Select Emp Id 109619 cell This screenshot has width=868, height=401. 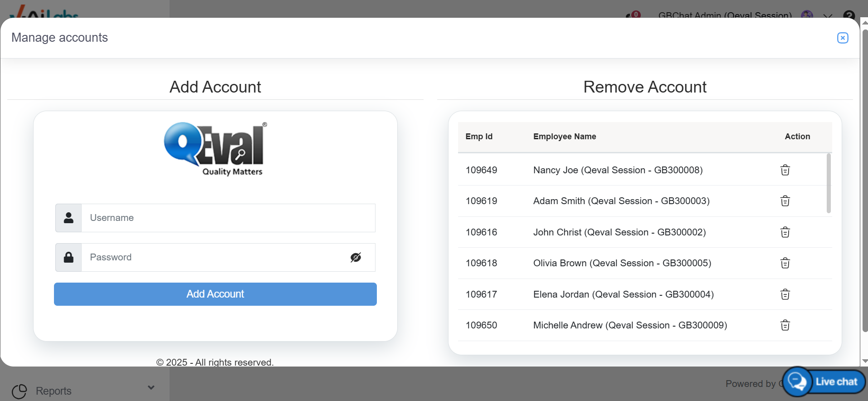[481, 201]
